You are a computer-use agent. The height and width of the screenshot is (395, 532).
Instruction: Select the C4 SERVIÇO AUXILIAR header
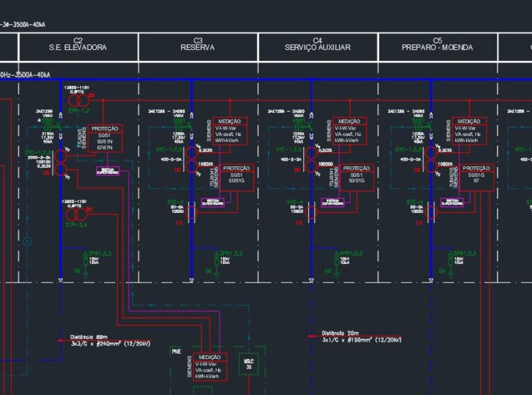(x=318, y=45)
